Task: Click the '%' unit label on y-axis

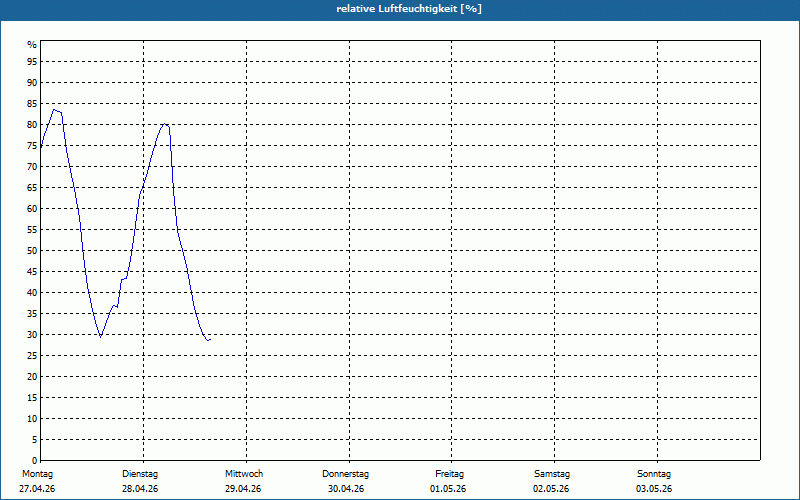Action: click(x=32, y=45)
